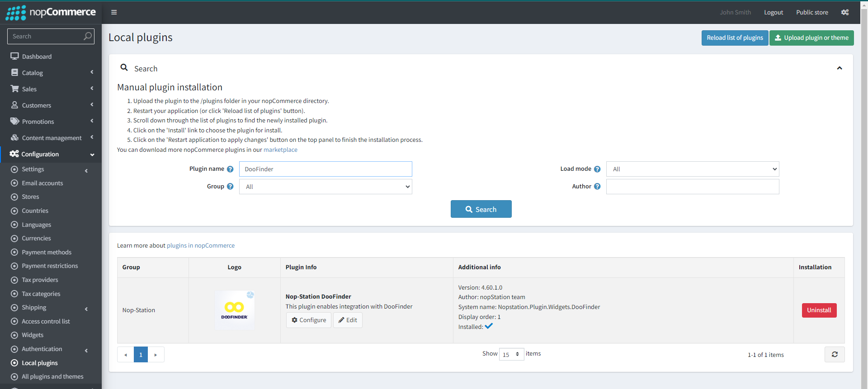Image resolution: width=868 pixels, height=389 pixels.
Task: Expand Customers menu arrow
Action: (x=92, y=105)
